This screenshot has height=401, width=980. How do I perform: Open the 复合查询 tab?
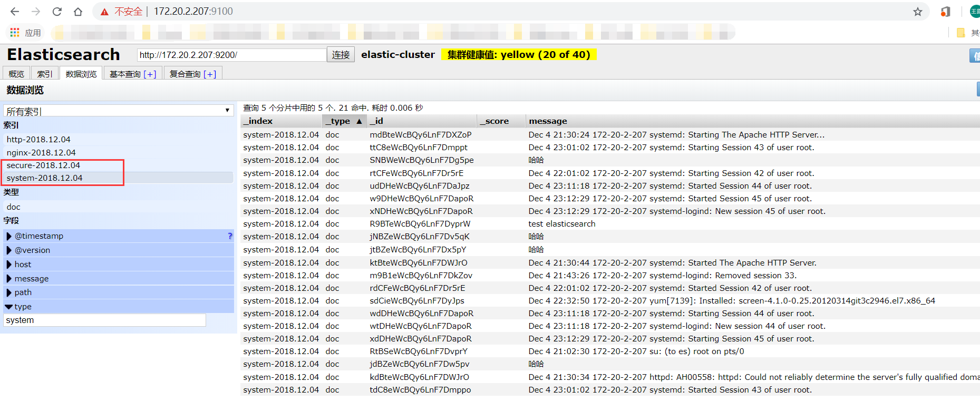(185, 74)
